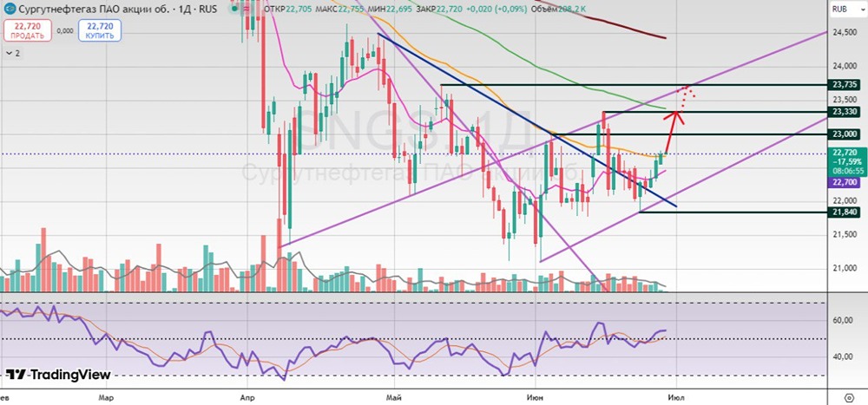Click the purple 22,700 indicator price label
The width and height of the screenshot is (868, 405).
pyautogui.click(x=844, y=182)
